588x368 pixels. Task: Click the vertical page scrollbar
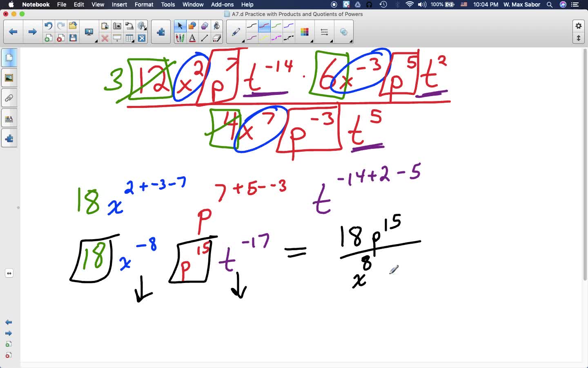[585, 164]
